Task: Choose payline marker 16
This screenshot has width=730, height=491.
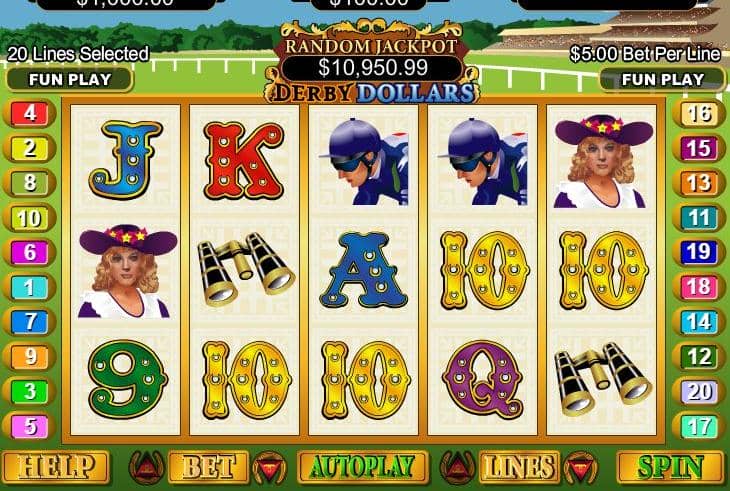Action: tap(699, 113)
